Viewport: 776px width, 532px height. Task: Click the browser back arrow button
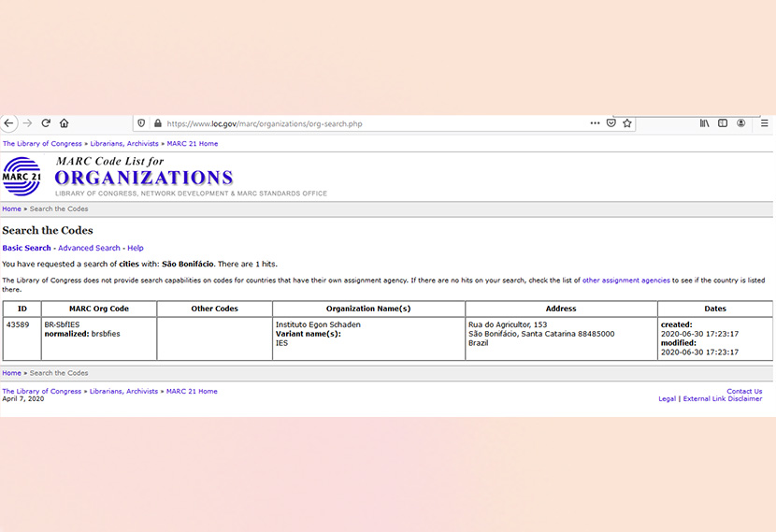(x=9, y=123)
